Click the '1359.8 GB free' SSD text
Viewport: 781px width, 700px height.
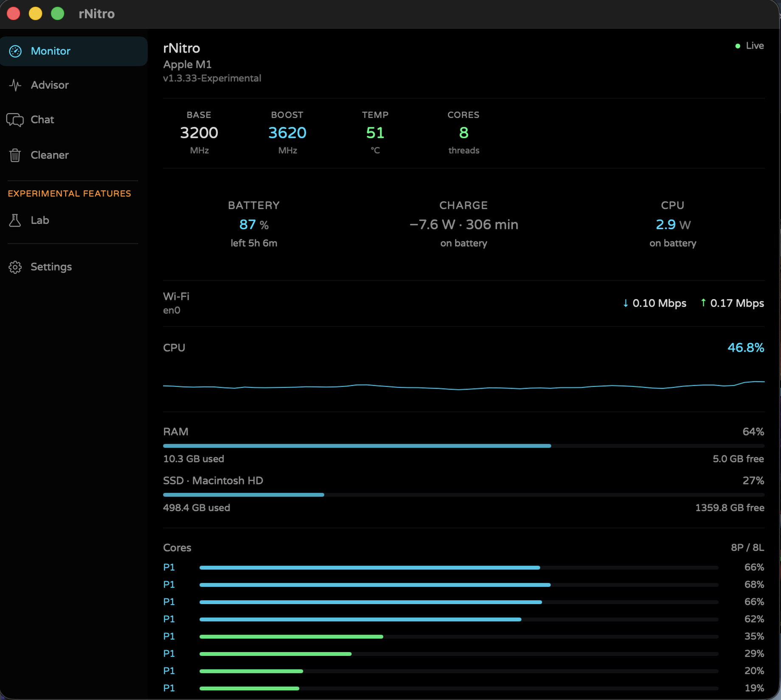pyautogui.click(x=730, y=508)
